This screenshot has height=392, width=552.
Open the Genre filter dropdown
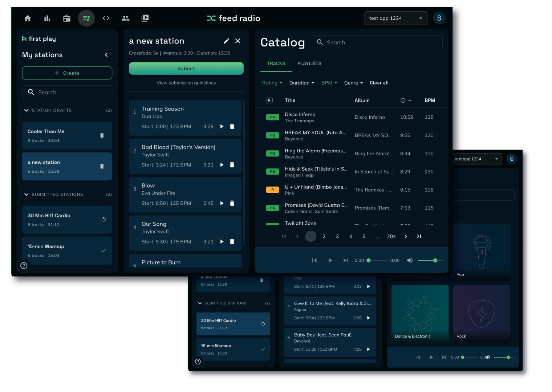(x=353, y=83)
